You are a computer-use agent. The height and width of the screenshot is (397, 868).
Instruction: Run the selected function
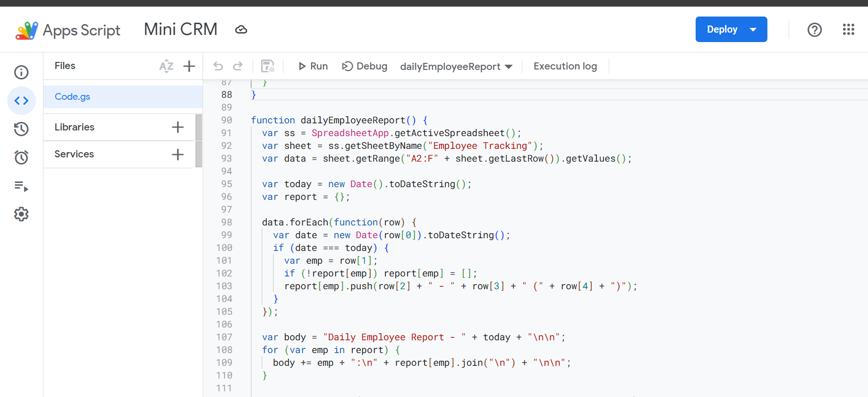coord(313,66)
